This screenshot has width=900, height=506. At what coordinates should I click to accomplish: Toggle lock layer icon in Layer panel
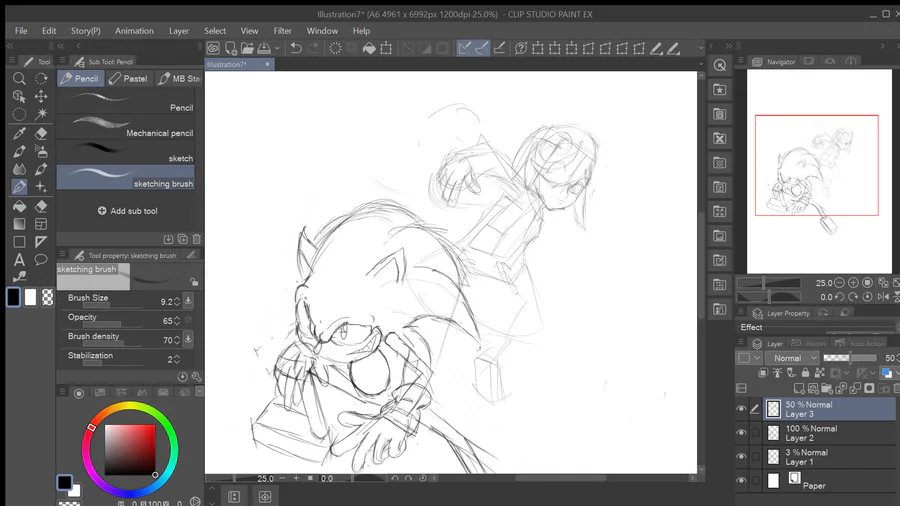tap(805, 373)
